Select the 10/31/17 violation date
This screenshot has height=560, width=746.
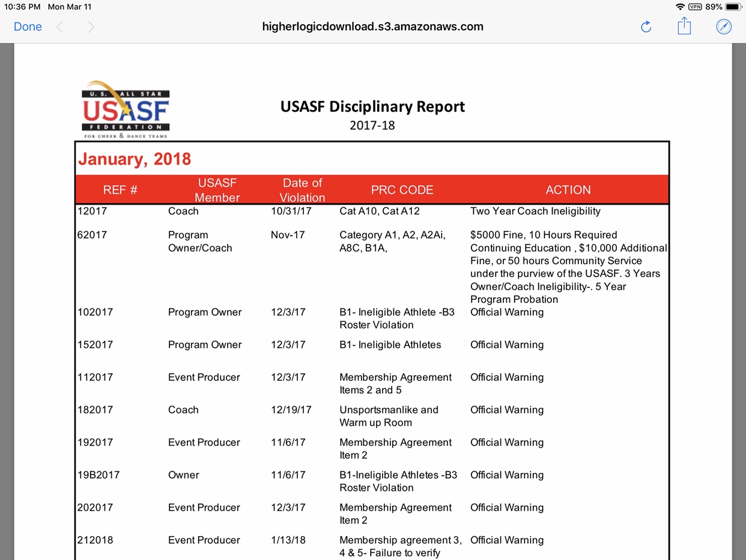tap(291, 211)
